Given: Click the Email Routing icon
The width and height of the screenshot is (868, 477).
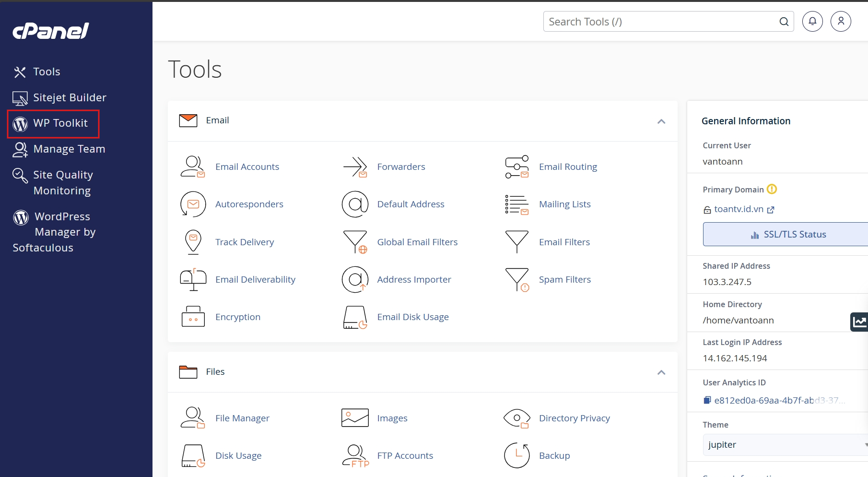Looking at the screenshot, I should coord(517,167).
